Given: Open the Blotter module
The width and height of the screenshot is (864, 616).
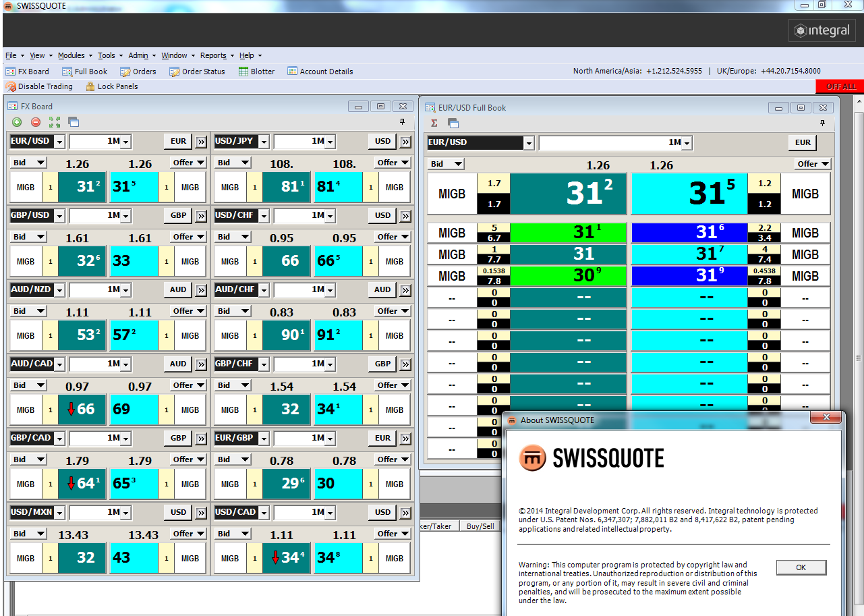Looking at the screenshot, I should coord(256,72).
